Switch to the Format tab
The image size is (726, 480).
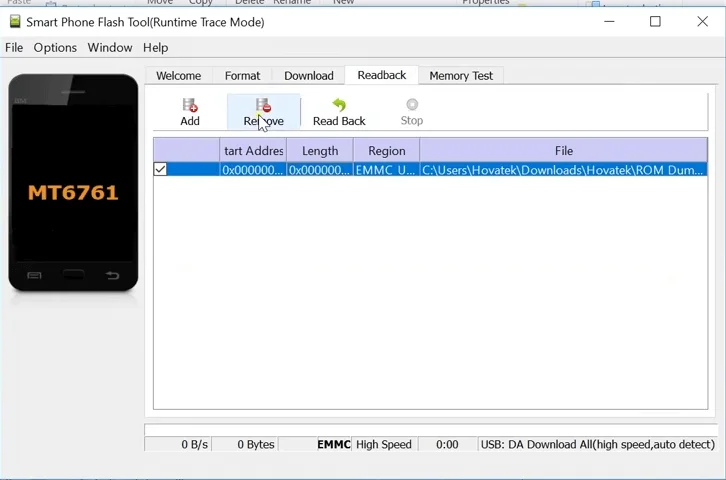coord(242,75)
